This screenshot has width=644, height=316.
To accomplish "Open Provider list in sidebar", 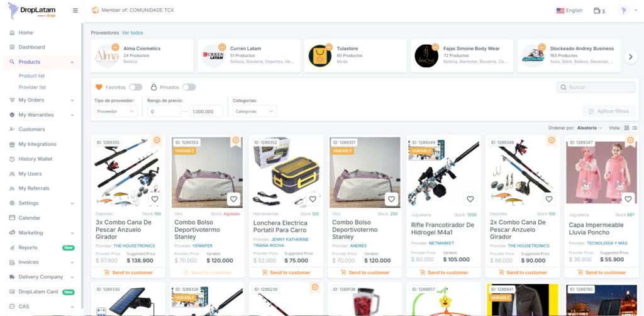I will (33, 87).
